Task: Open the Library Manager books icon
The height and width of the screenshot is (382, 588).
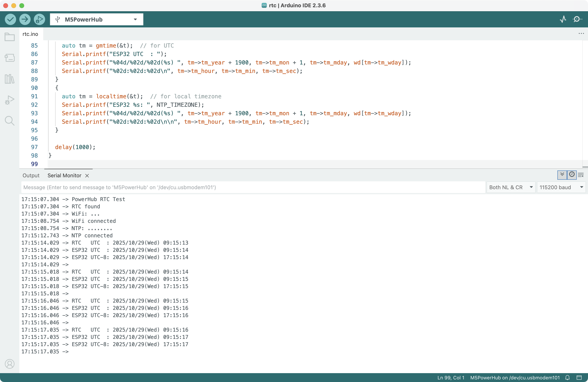Action: [10, 79]
